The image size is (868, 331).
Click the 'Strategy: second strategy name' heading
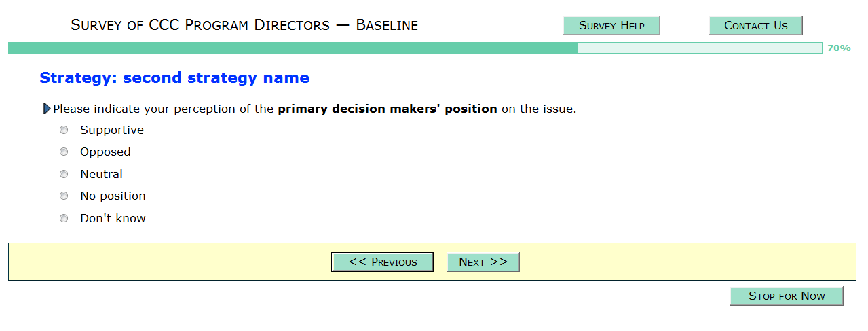pos(174,78)
